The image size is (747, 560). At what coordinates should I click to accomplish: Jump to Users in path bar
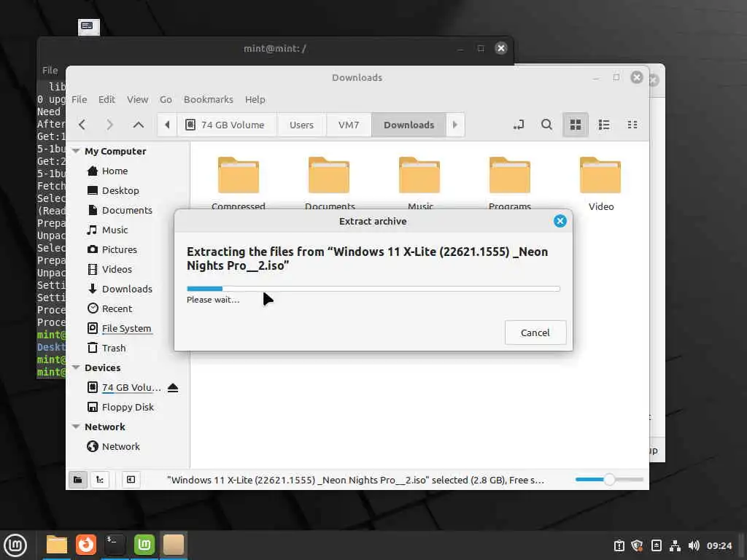click(x=301, y=125)
